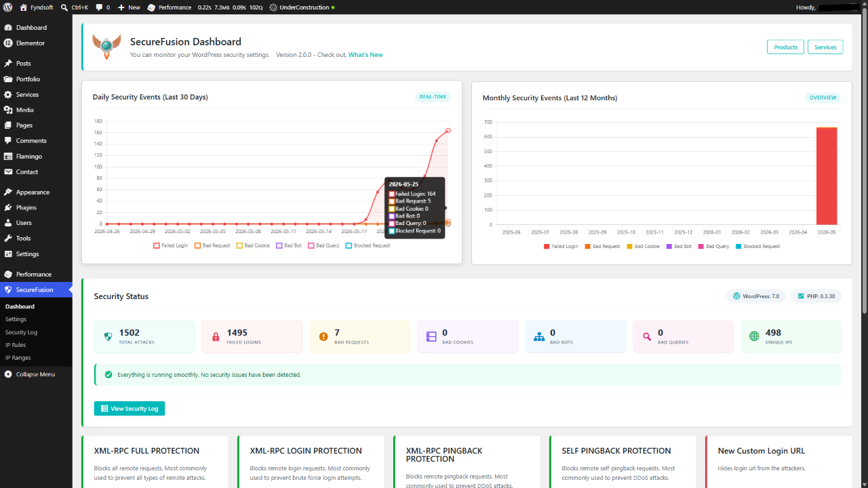The image size is (868, 488).
Task: Open the Performance cube icon in admin bar
Action: tap(152, 7)
